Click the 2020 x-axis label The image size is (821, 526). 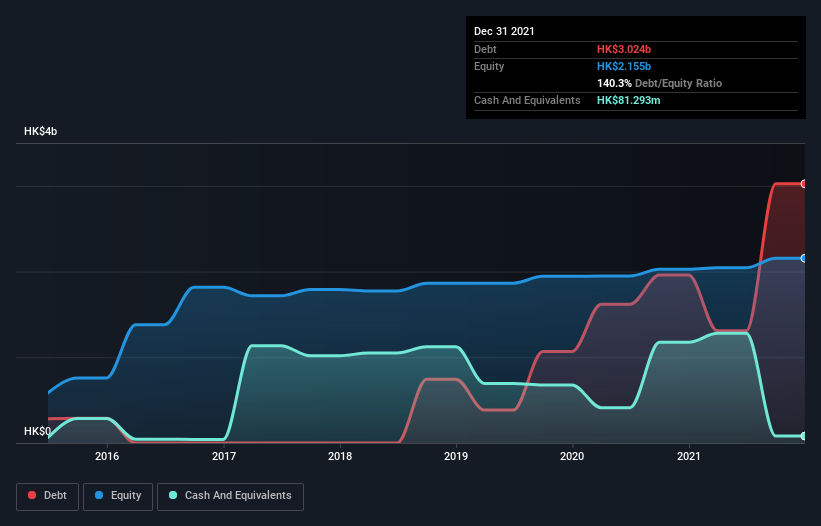click(x=572, y=456)
